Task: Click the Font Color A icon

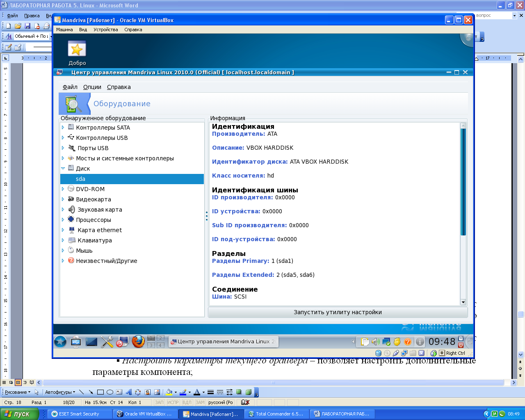Action: coord(197,392)
